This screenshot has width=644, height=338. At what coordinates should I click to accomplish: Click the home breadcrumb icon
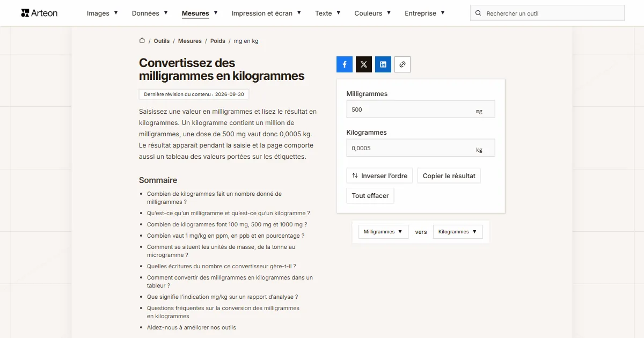(x=142, y=41)
